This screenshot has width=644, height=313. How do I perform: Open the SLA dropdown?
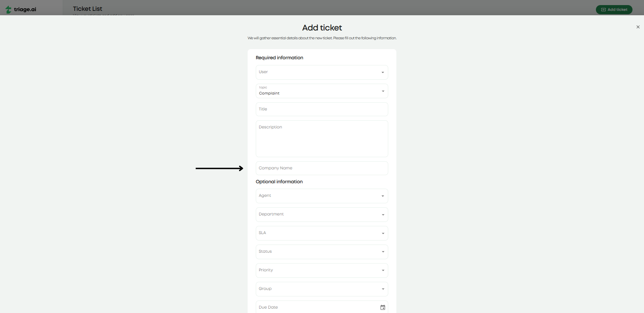(x=382, y=233)
